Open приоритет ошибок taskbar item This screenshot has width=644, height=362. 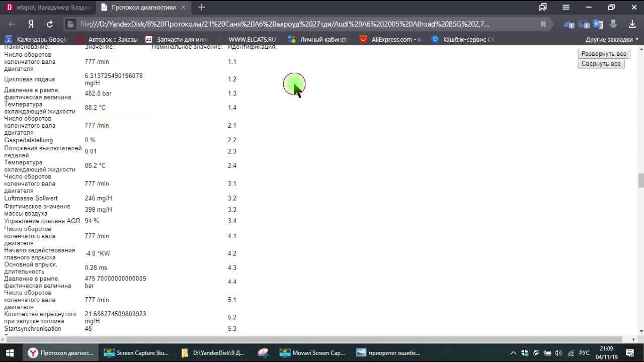point(388,353)
